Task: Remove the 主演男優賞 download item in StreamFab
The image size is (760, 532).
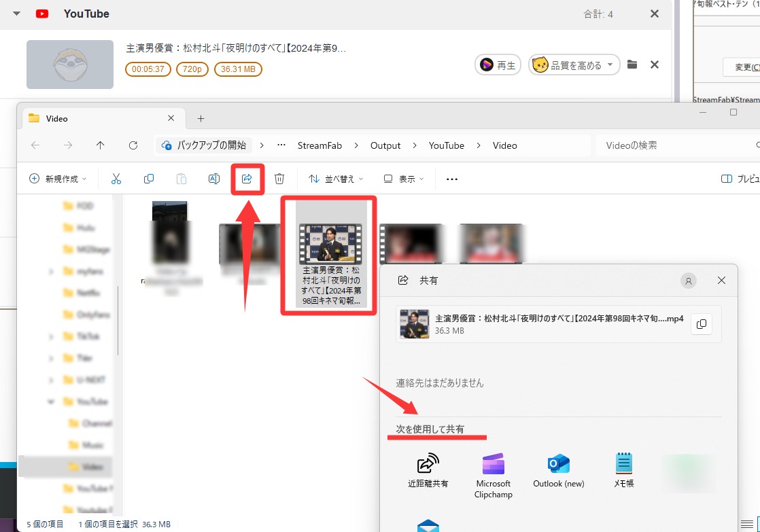Action: coord(655,65)
